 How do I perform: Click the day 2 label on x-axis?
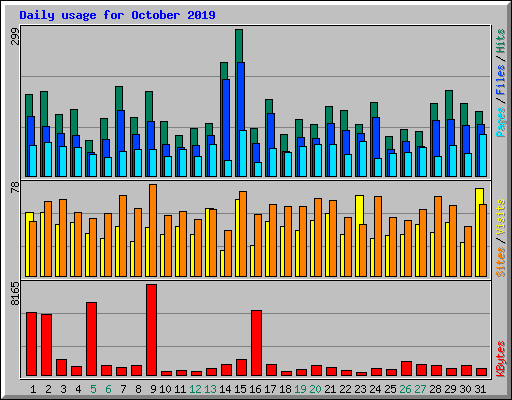[x=48, y=389]
